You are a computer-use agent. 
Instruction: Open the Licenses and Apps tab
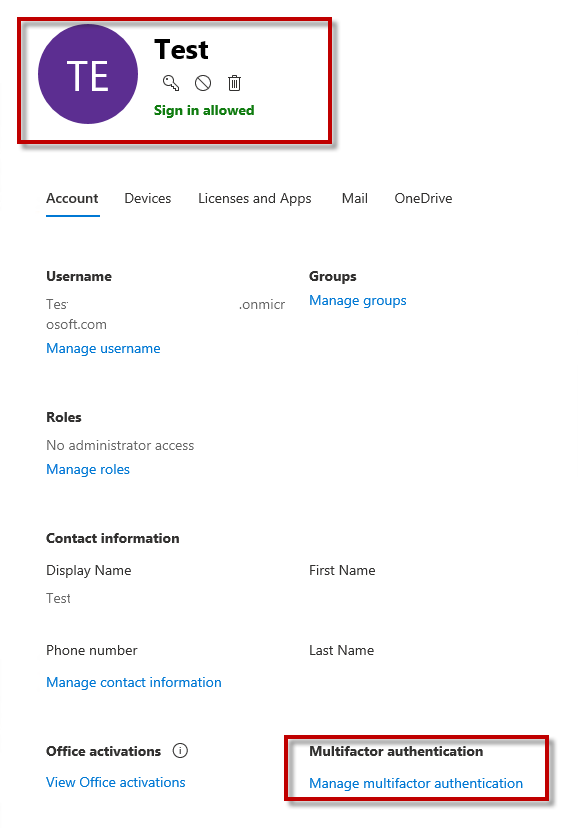coord(254,198)
